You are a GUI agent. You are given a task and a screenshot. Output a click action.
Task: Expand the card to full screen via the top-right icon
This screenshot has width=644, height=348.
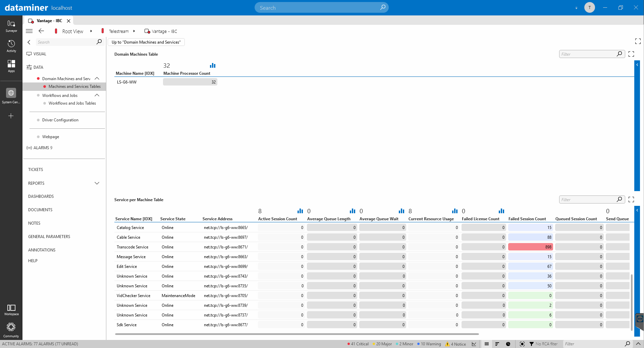638,41
